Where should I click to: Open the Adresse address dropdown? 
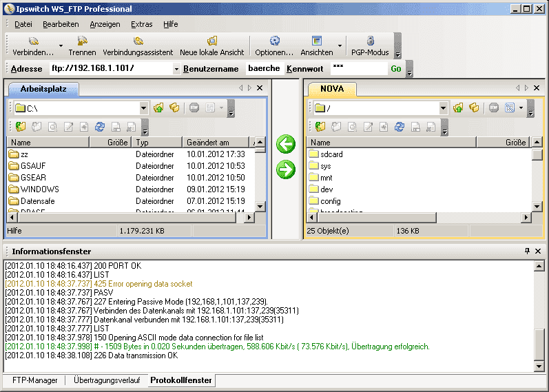[176, 69]
